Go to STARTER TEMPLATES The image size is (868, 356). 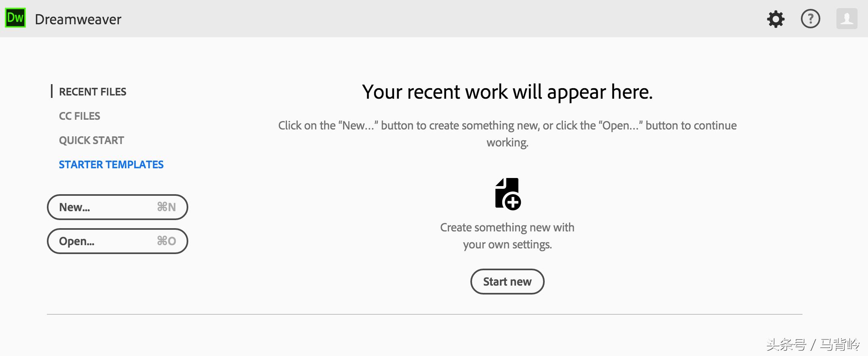(111, 165)
